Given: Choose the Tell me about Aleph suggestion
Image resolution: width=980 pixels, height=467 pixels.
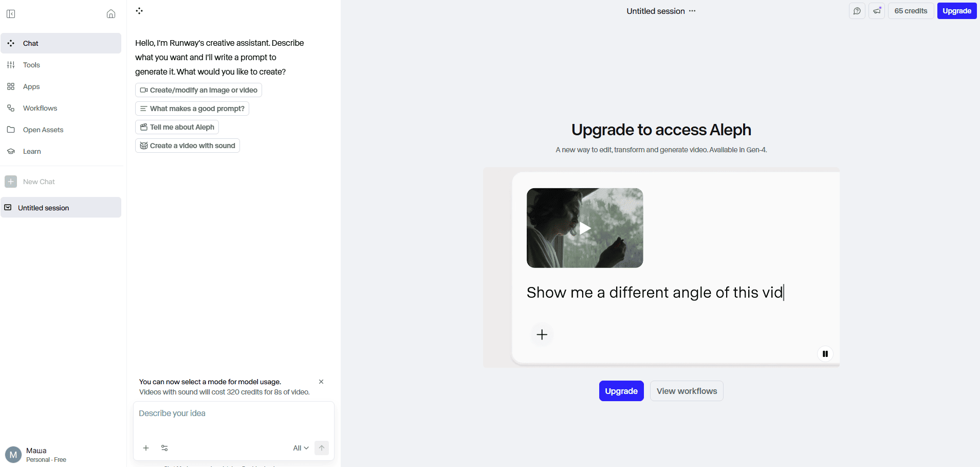Looking at the screenshot, I should coord(177,127).
